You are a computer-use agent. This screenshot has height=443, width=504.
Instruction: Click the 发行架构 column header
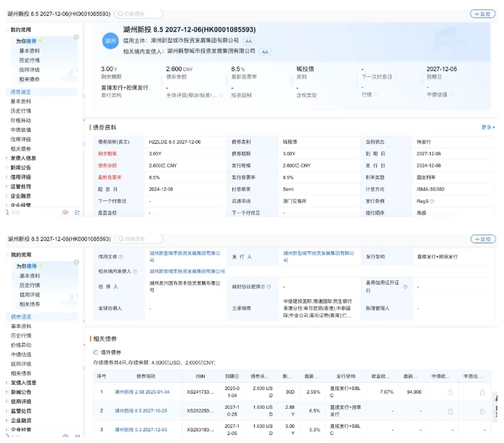coord(346,376)
